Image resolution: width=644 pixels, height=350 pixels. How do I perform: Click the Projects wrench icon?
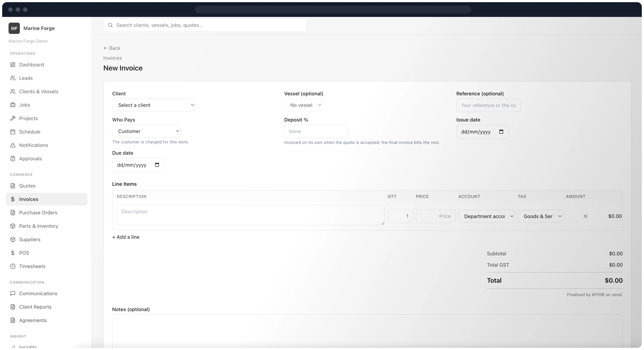[x=13, y=118]
